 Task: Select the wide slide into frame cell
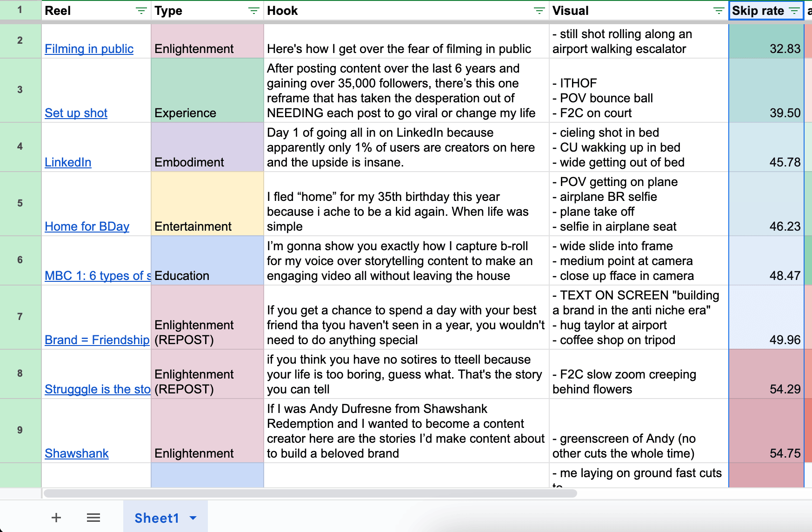click(639, 260)
